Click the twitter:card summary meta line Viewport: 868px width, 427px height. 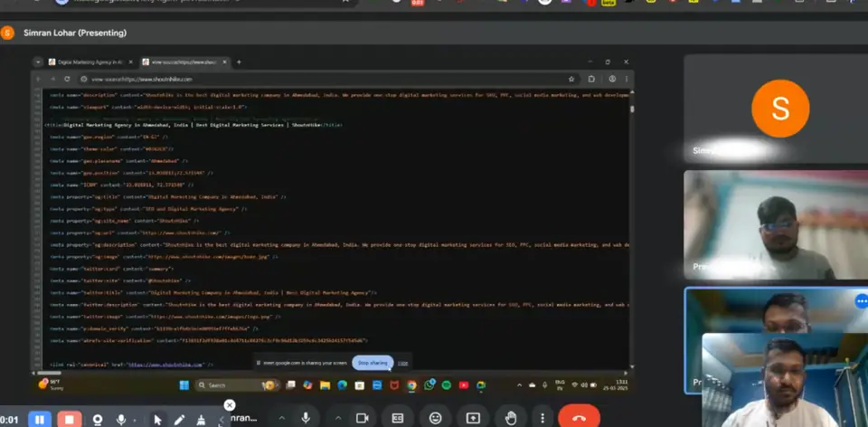tap(111, 269)
